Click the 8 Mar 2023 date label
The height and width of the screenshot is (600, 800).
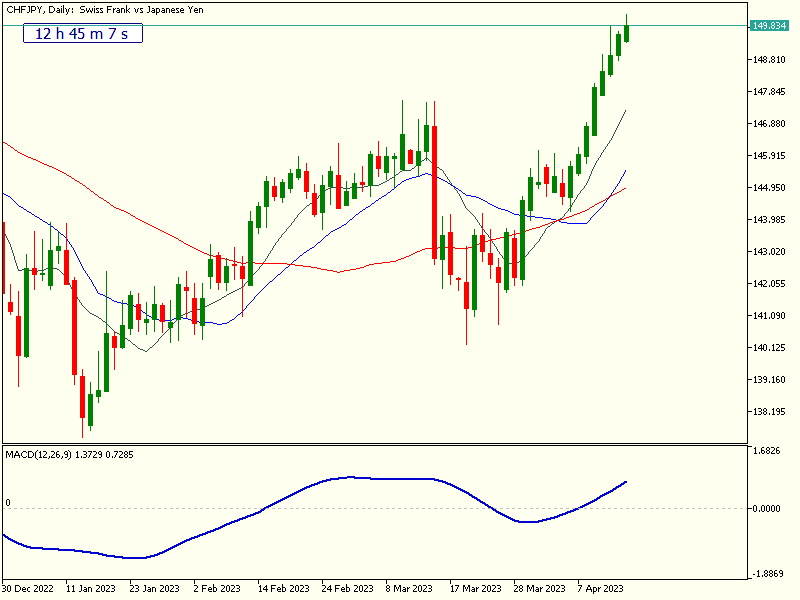pos(408,589)
